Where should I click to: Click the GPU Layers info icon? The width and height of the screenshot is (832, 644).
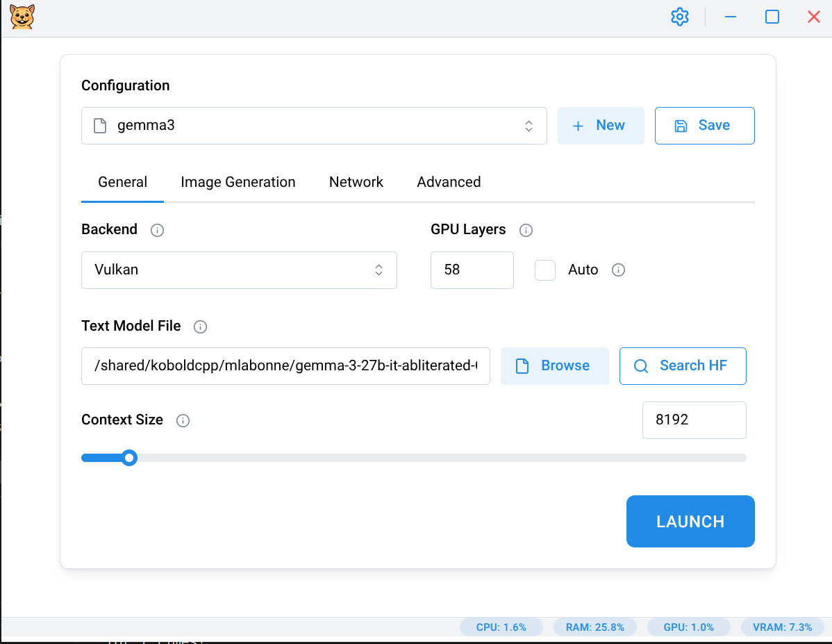click(526, 230)
